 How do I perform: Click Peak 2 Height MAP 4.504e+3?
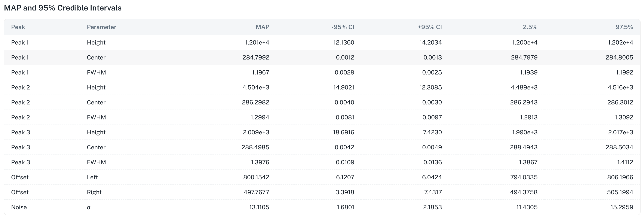256,88
